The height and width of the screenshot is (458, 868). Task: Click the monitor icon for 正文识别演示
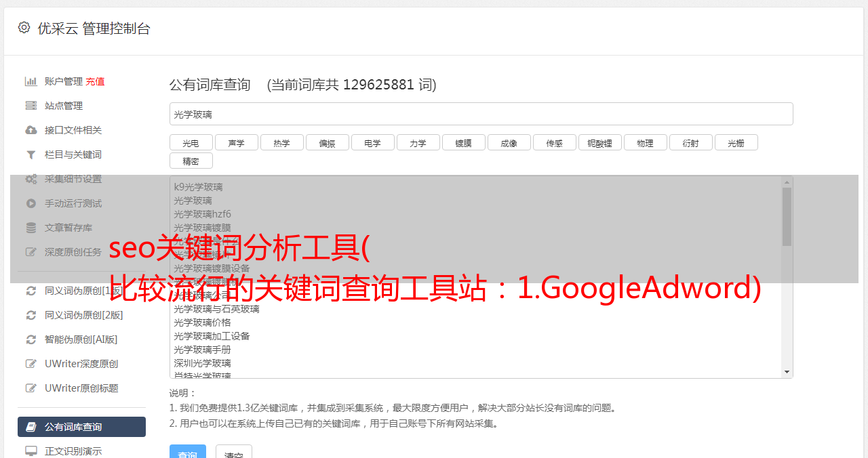[31, 451]
